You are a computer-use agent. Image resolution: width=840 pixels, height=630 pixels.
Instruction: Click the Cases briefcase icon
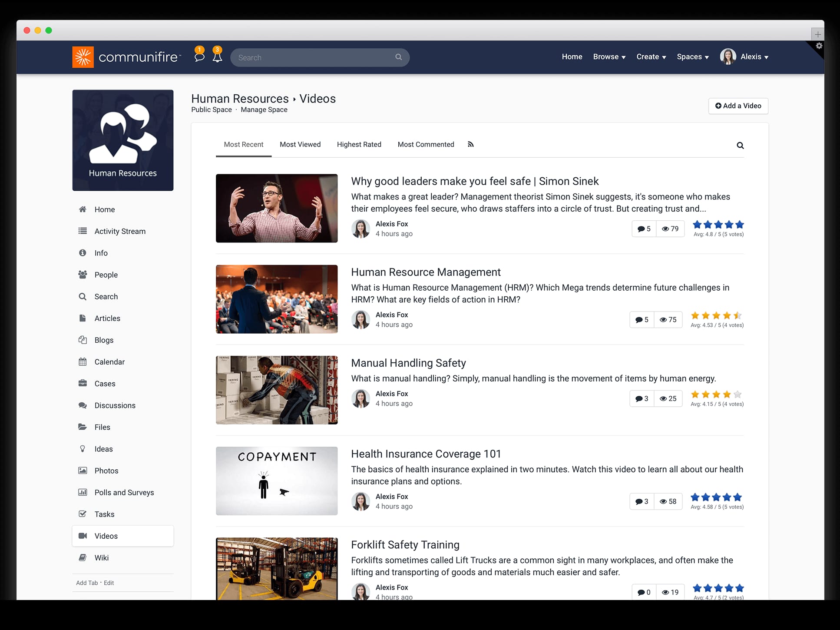click(83, 383)
